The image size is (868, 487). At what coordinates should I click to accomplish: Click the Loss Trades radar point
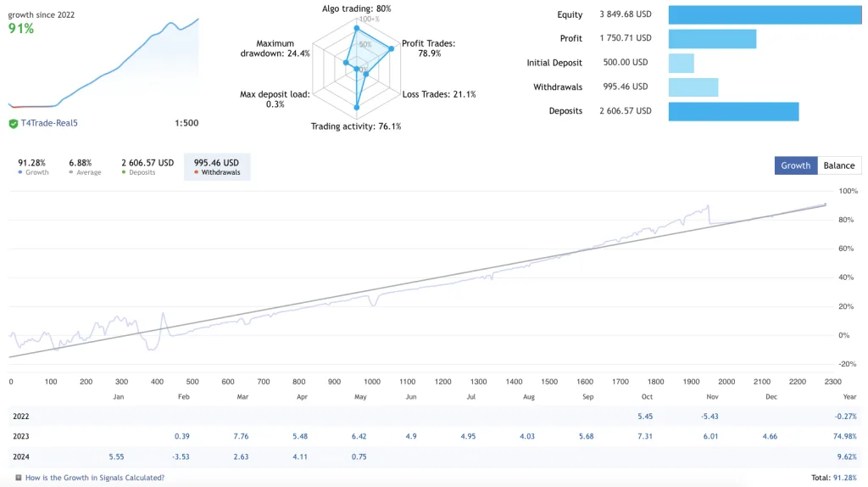[366, 75]
